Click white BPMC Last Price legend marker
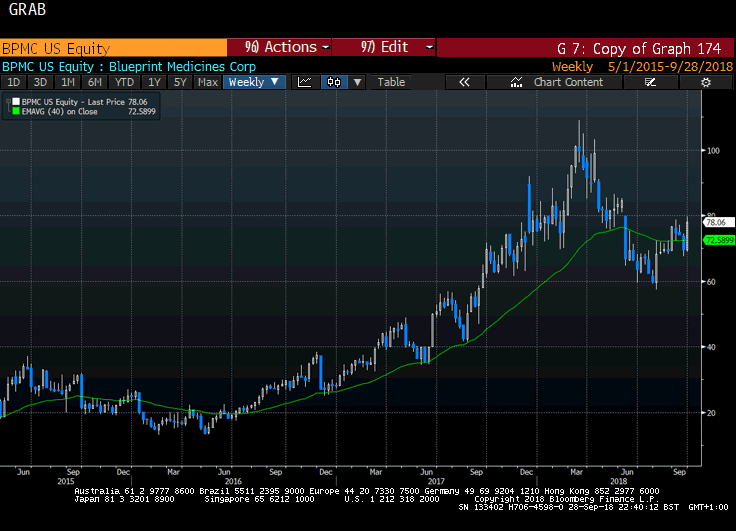The height and width of the screenshot is (531, 736). coord(15,102)
